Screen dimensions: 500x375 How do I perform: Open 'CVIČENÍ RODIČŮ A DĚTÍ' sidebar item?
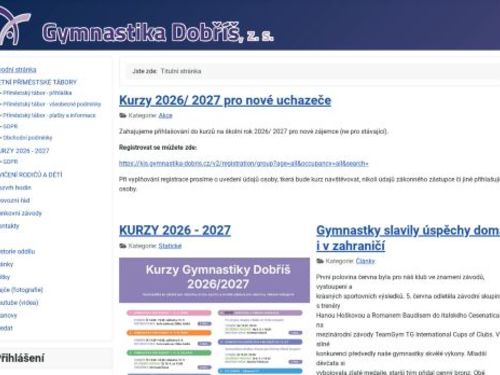point(31,175)
